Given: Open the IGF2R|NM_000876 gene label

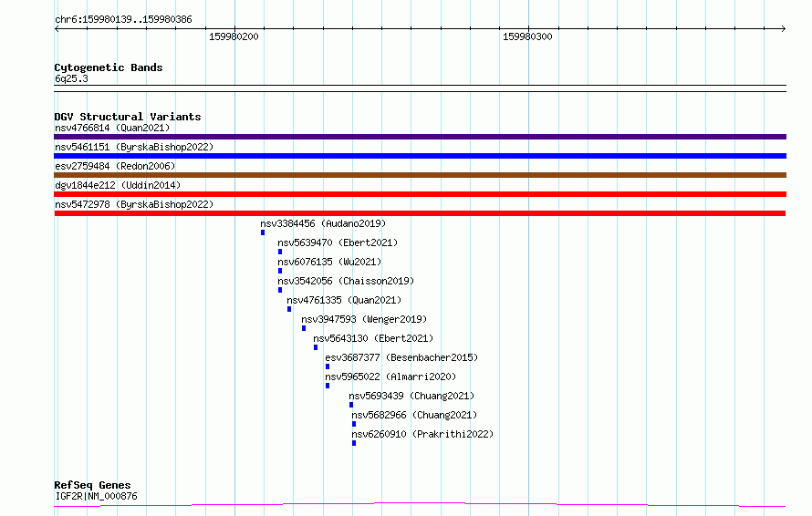Looking at the screenshot, I should 96,496.
